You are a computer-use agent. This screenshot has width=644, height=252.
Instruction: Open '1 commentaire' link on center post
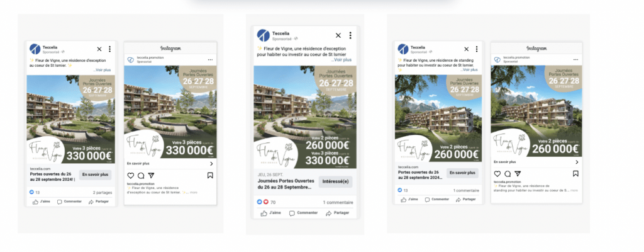(x=338, y=202)
